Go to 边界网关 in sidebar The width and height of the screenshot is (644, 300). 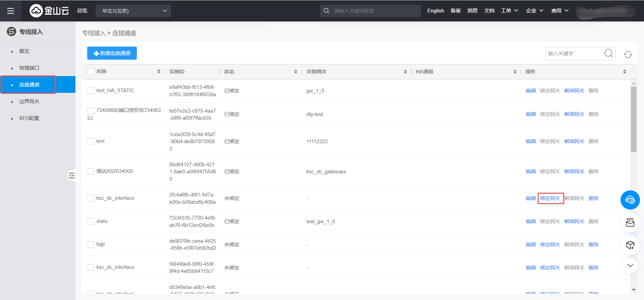29,102
